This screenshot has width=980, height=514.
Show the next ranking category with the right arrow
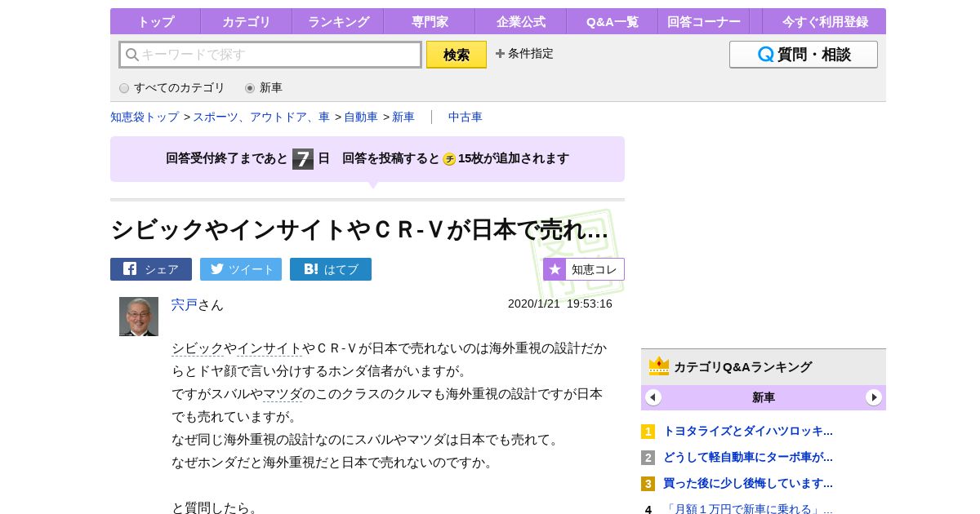point(874,397)
